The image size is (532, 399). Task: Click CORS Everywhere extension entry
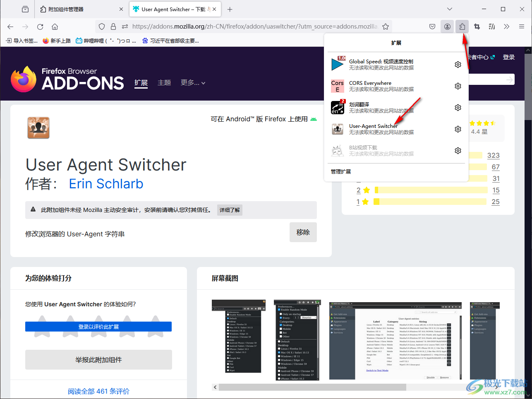pyautogui.click(x=389, y=86)
